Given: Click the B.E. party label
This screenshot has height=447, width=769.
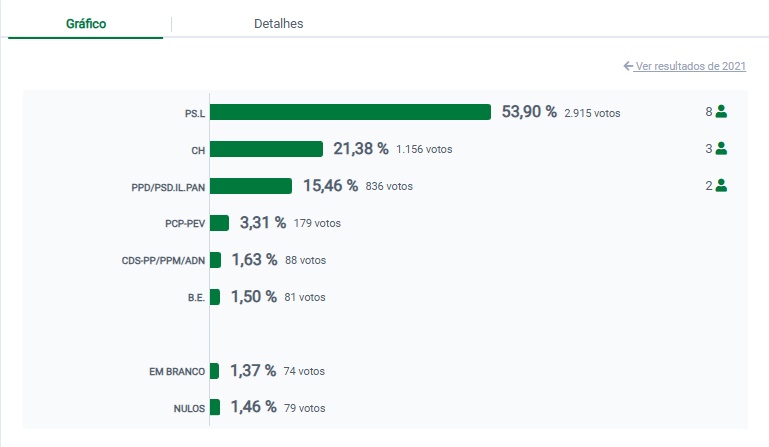Looking at the screenshot, I should tap(196, 297).
